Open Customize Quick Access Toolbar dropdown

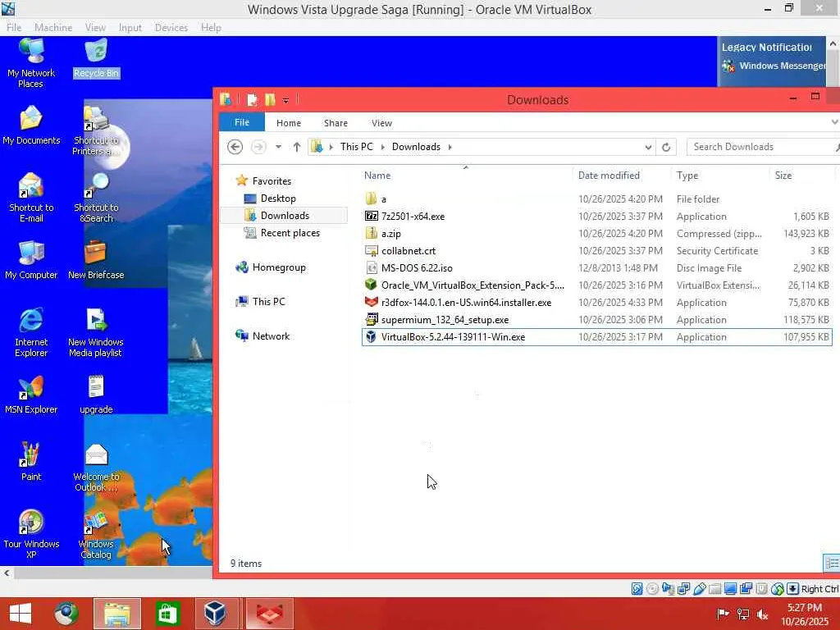(285, 100)
